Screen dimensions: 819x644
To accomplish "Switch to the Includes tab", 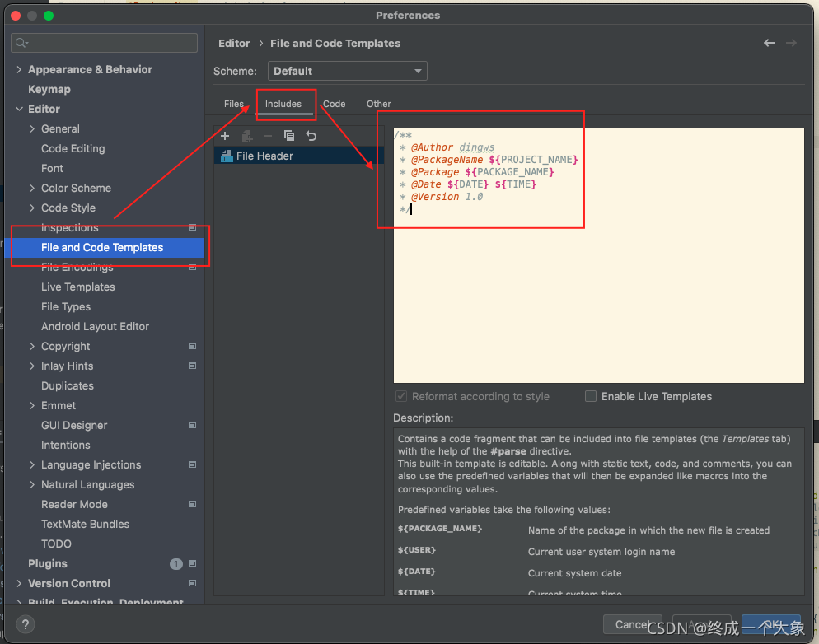I will [283, 104].
